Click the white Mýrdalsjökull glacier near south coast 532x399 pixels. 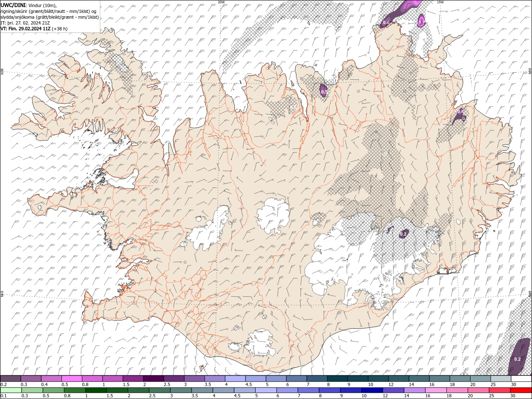(261, 343)
